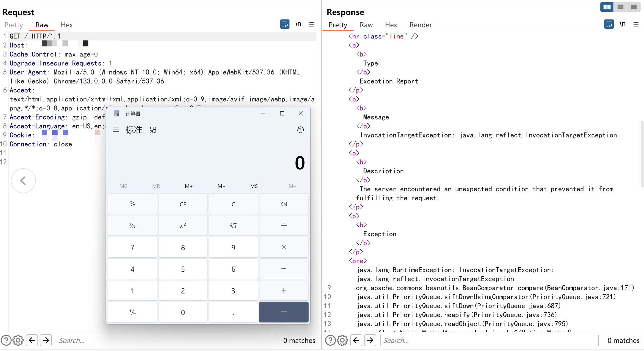Viewport: 644px width, 351px height.
Task: Open search settings gear below Response panel
Action: click(x=342, y=340)
